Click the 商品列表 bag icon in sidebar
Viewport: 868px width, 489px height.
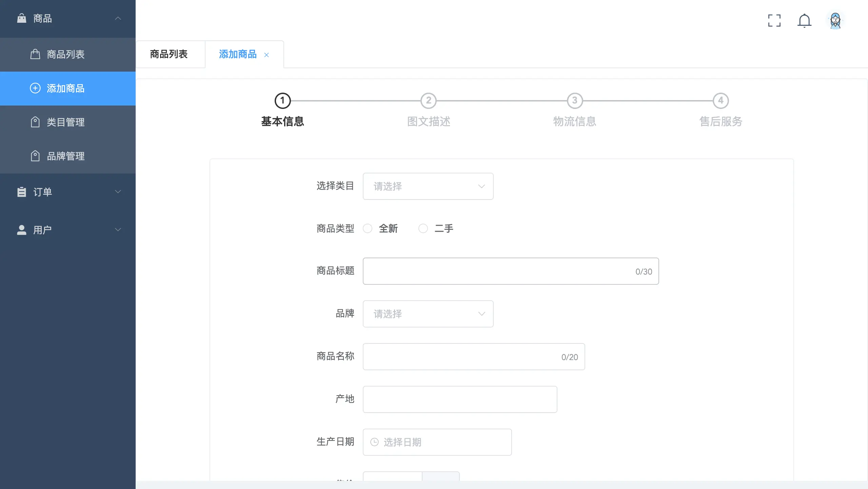35,54
